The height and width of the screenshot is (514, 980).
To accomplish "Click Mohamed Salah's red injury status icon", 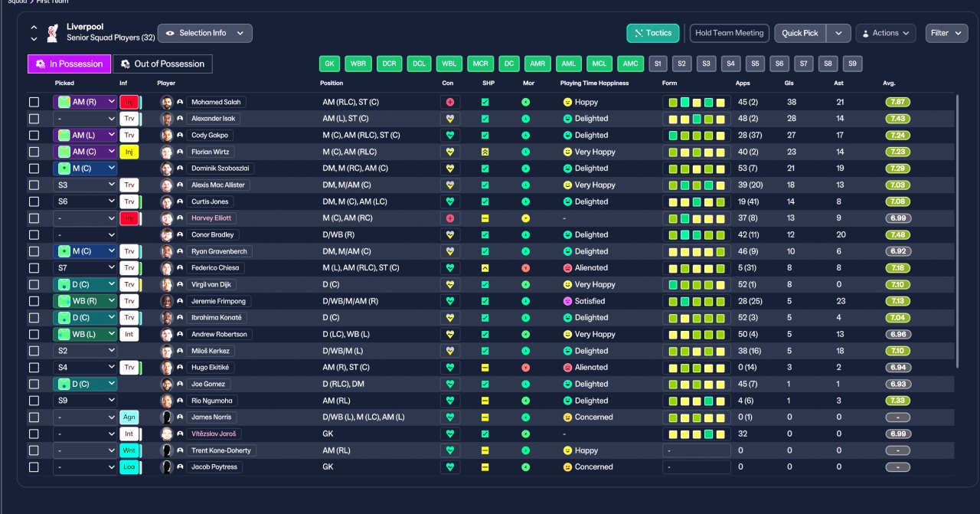I will click(x=129, y=102).
